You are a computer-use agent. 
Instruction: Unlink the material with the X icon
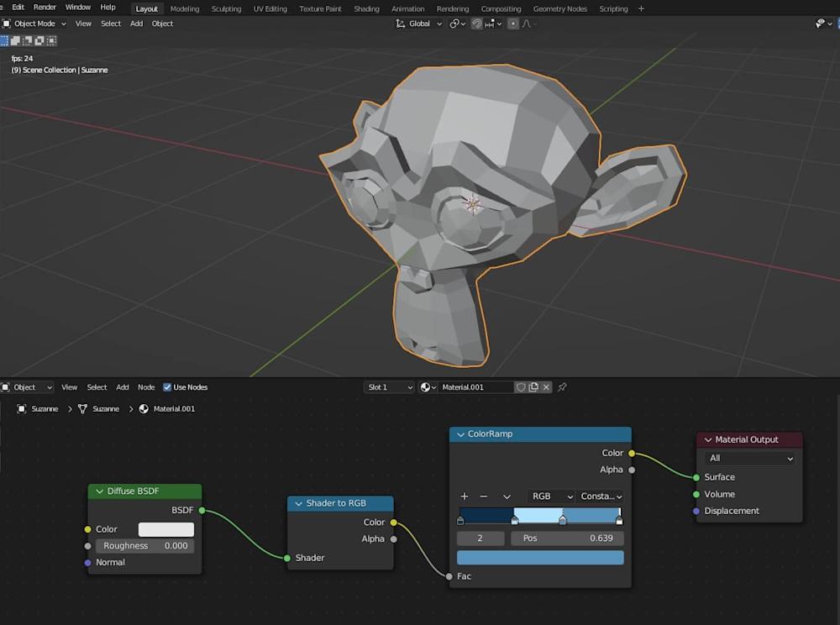[x=546, y=387]
